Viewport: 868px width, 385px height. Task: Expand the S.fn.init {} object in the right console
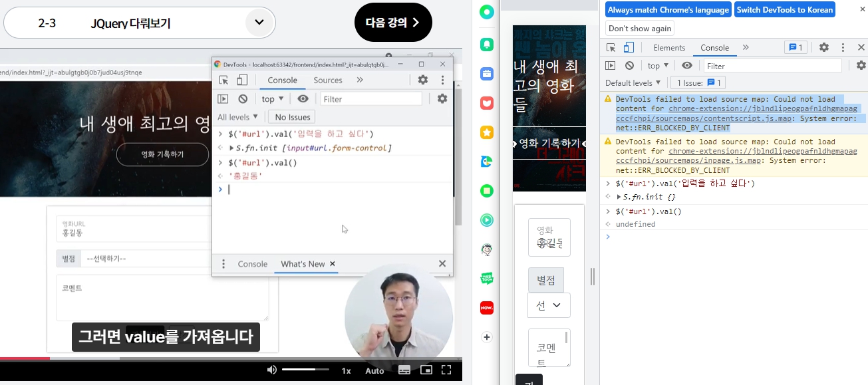point(619,197)
